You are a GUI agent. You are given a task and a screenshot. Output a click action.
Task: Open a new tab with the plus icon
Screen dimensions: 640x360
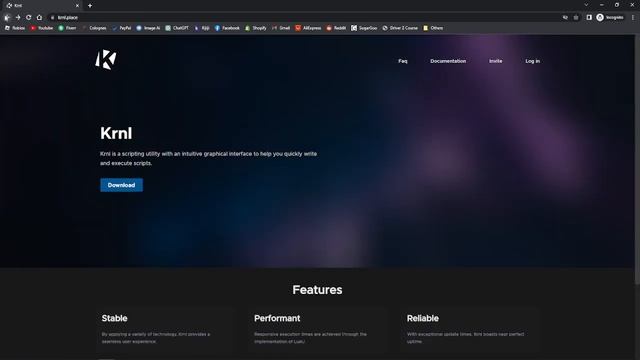90,6
